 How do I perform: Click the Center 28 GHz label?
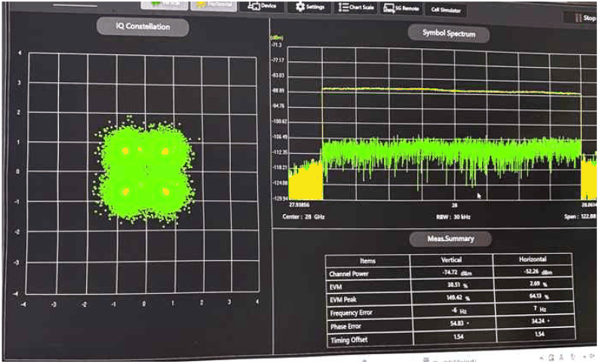click(x=303, y=217)
